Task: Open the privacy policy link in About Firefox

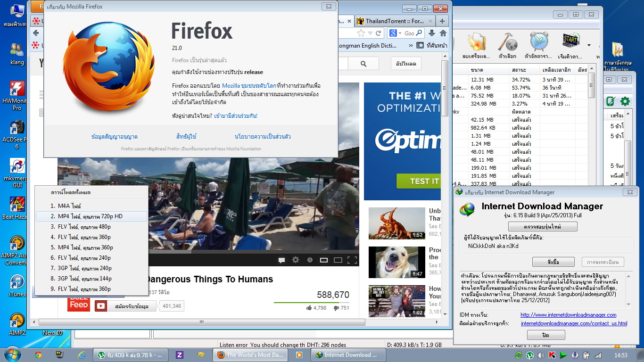Action: 263,137
